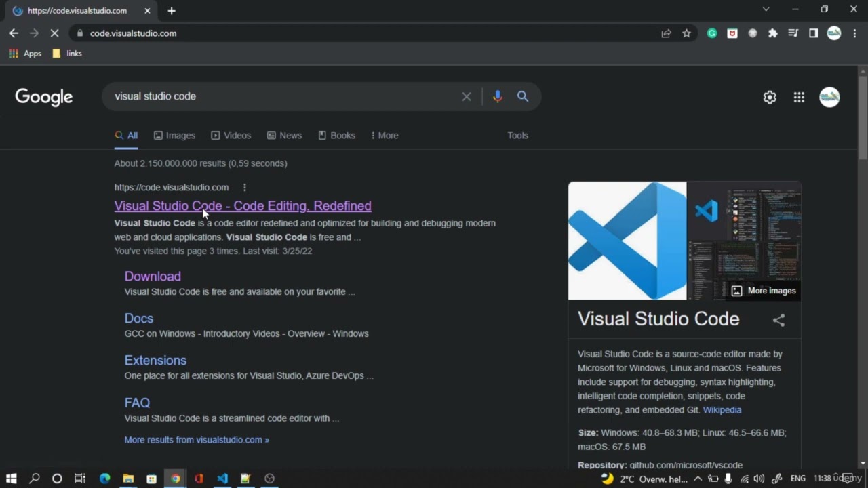Screen dimensions: 868x488
Task: Open More results from visualstudio.com
Action: (x=197, y=440)
